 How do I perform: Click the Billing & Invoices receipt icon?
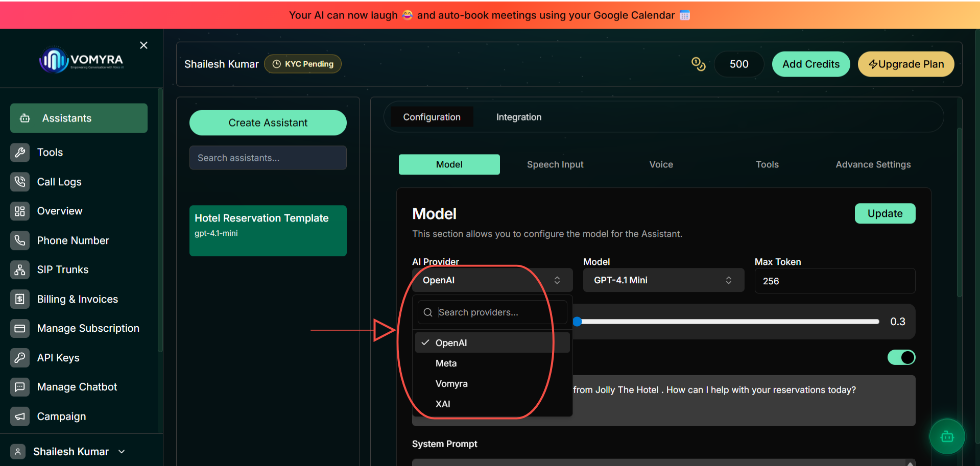click(20, 299)
